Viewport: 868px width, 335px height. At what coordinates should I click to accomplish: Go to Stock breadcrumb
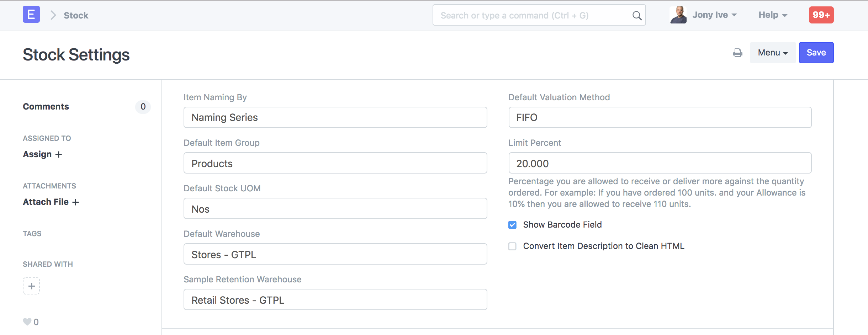(x=76, y=15)
